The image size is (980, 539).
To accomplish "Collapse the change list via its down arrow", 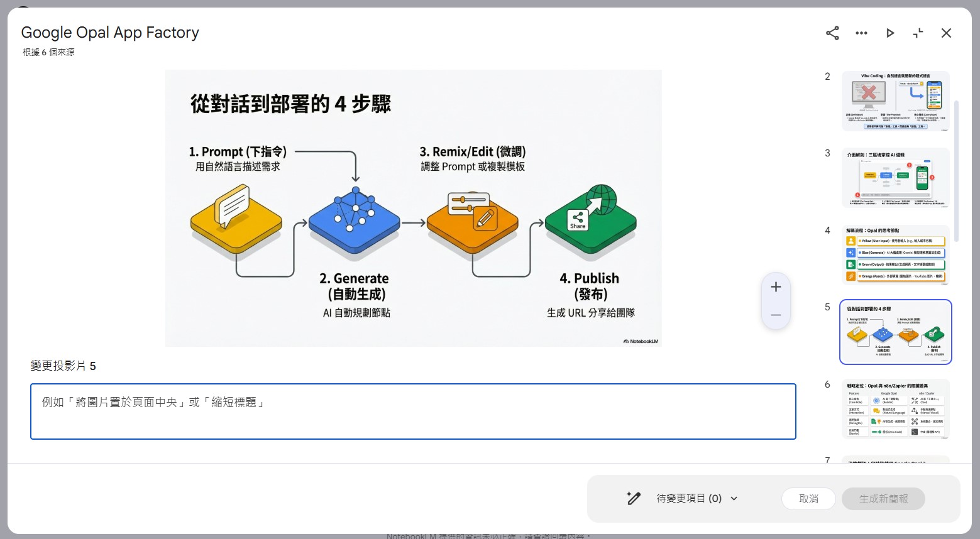I will (x=734, y=498).
